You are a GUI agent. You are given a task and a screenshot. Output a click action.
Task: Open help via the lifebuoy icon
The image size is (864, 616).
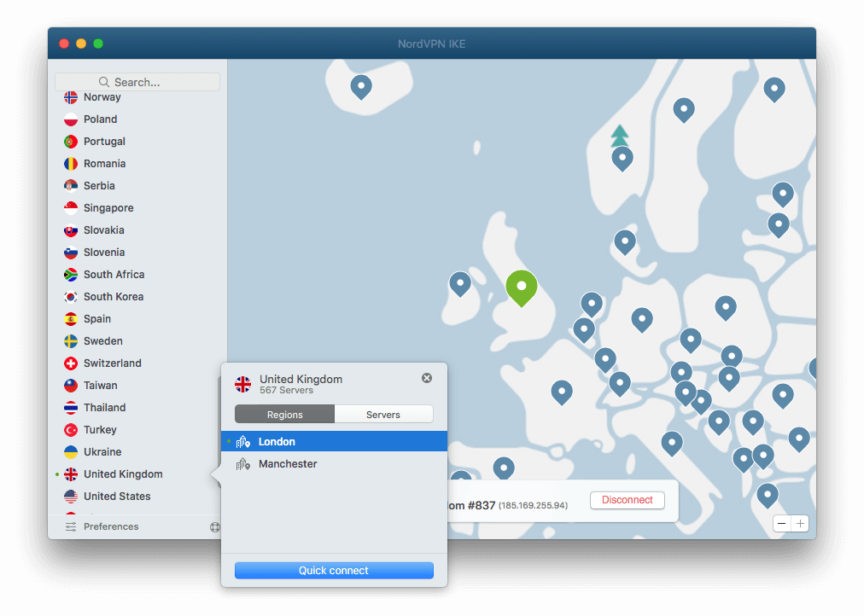tap(215, 527)
